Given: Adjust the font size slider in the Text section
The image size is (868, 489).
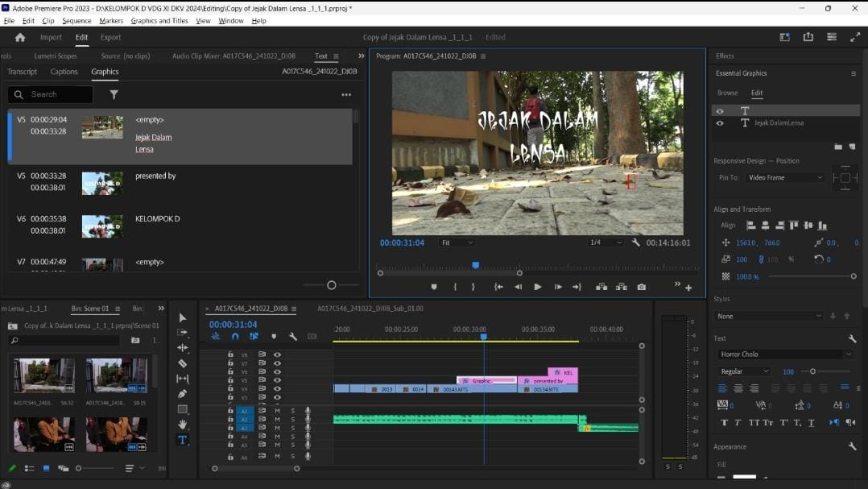Looking at the screenshot, I should point(815,371).
